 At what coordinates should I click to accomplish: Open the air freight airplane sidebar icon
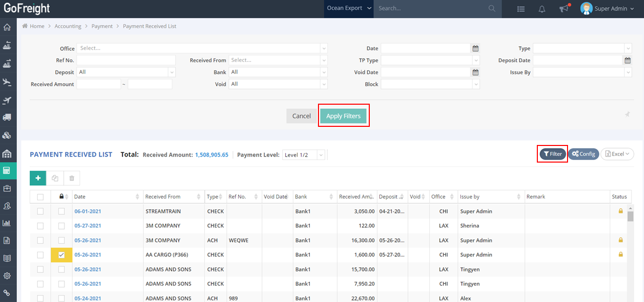pos(7,82)
